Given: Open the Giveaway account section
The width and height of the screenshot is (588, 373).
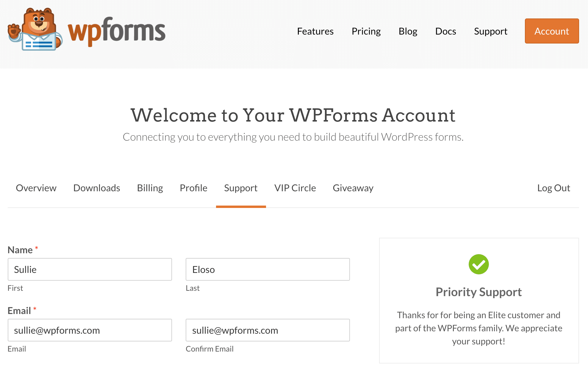Looking at the screenshot, I should click(x=353, y=188).
